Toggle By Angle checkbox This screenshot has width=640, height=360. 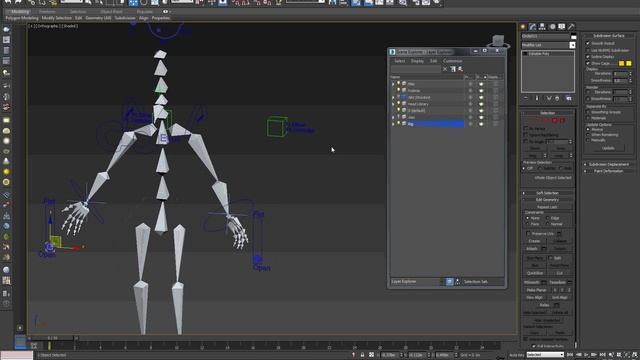point(526,141)
